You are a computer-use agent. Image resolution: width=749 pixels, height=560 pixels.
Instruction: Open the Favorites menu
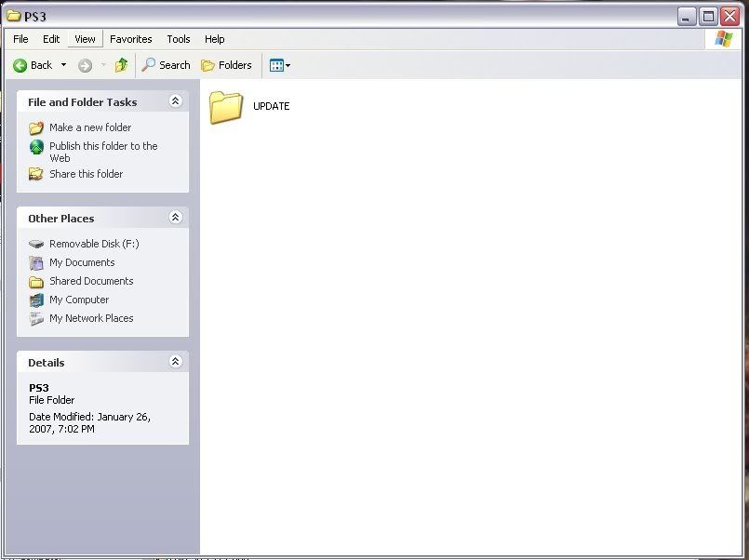coord(131,39)
